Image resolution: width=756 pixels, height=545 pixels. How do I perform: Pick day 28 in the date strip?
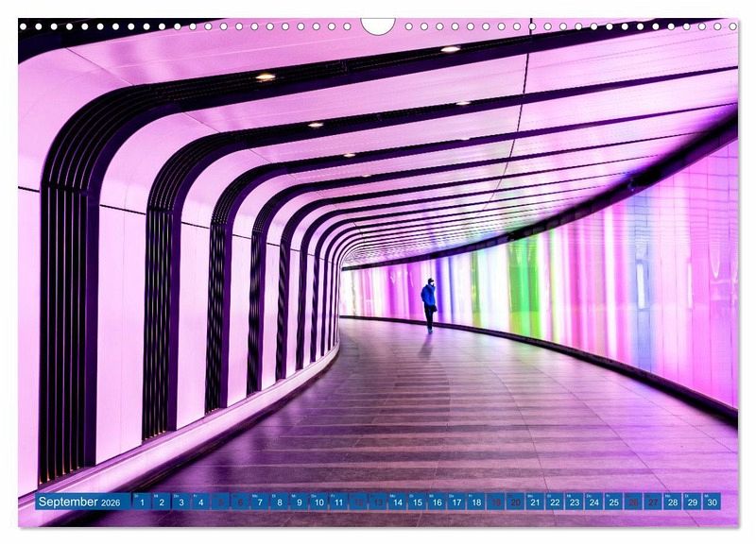point(672,502)
